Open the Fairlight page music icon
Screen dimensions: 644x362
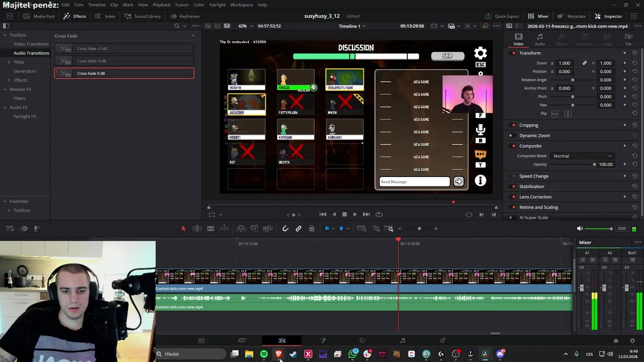[403, 341]
